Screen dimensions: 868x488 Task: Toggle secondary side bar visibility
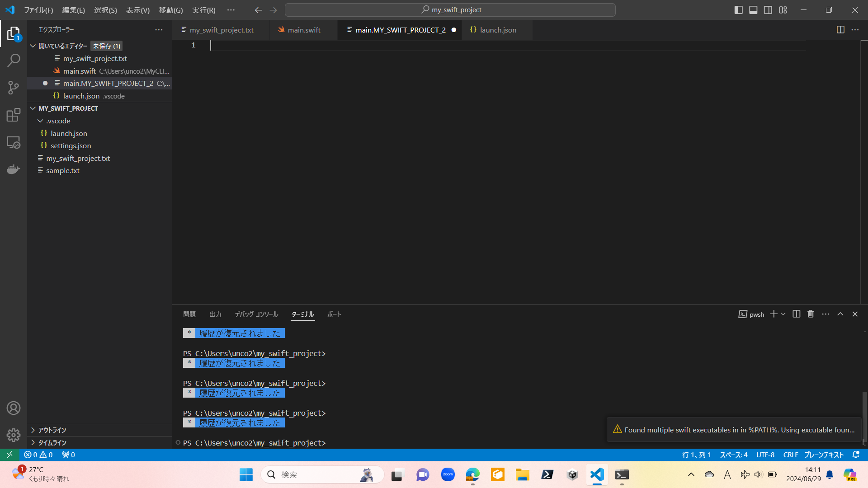[x=768, y=10]
